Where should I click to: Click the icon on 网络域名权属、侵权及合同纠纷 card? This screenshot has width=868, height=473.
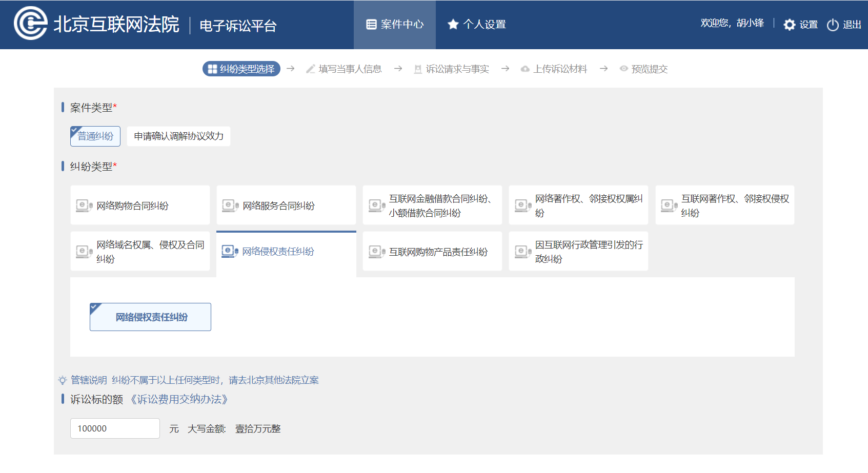coord(84,252)
